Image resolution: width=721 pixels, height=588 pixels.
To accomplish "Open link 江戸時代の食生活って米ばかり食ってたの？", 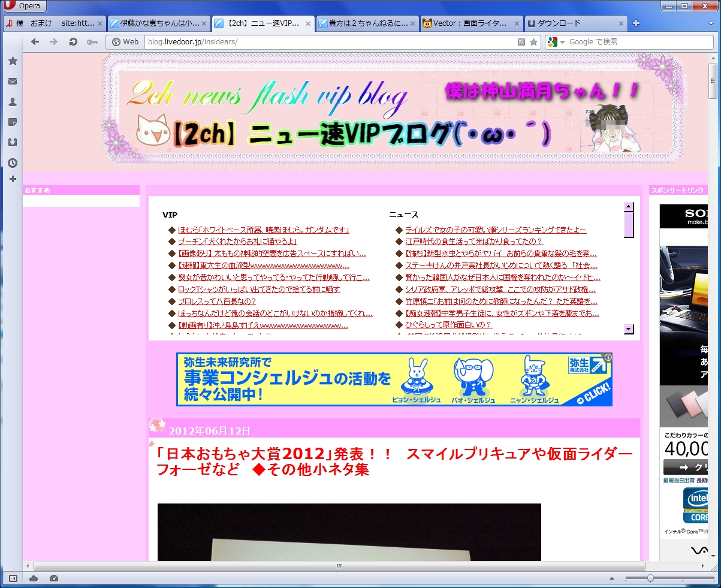I will pos(473,242).
